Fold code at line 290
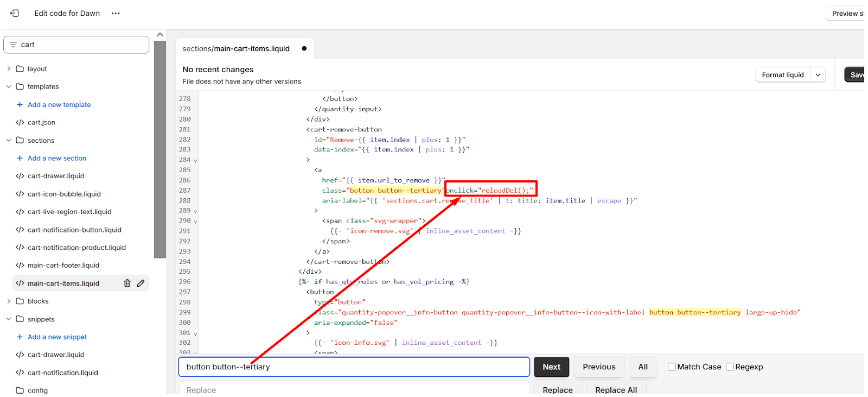Screen dimensions: 868x397 pyautogui.click(x=196, y=222)
